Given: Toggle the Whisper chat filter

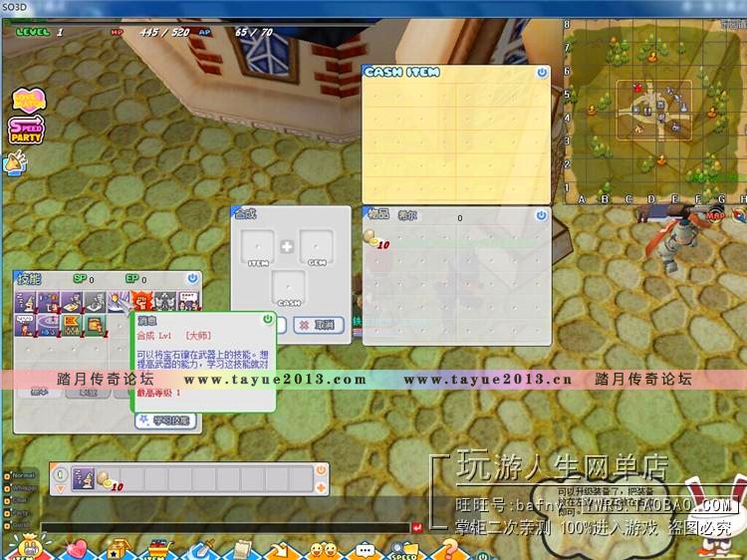Looking at the screenshot, I should click(x=20, y=488).
